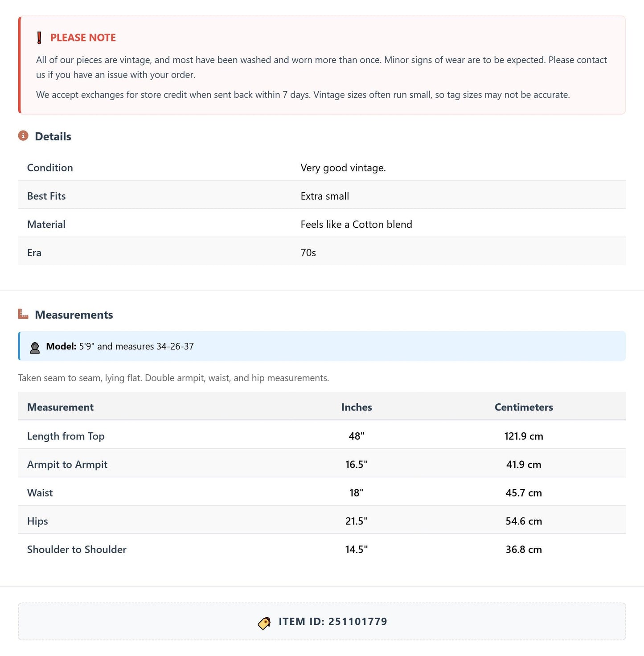Click the PLEASE NOTE heading

(83, 38)
